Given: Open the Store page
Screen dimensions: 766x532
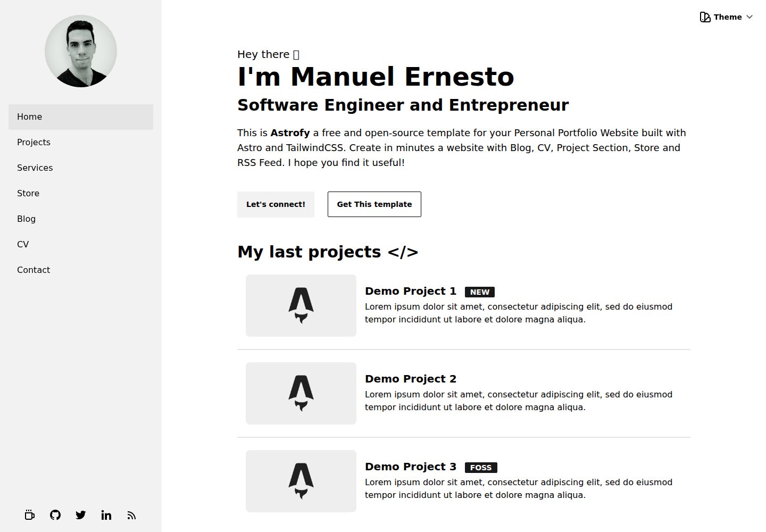Looking at the screenshot, I should point(81,194).
